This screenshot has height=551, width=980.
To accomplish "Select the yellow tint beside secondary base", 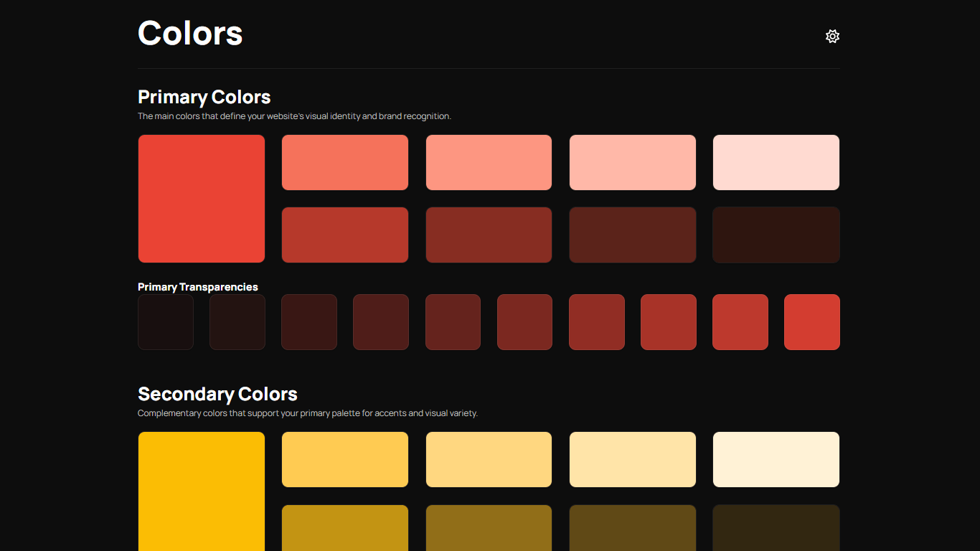I will point(345,460).
